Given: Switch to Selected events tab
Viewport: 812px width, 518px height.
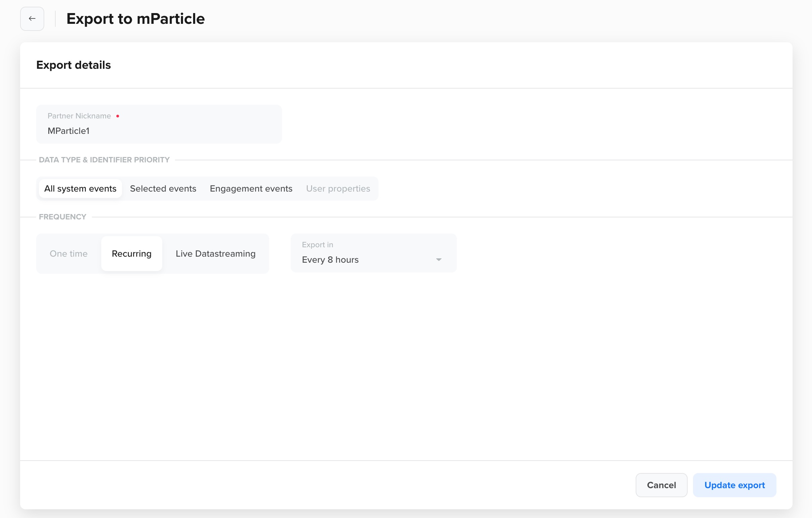Looking at the screenshot, I should click(163, 188).
